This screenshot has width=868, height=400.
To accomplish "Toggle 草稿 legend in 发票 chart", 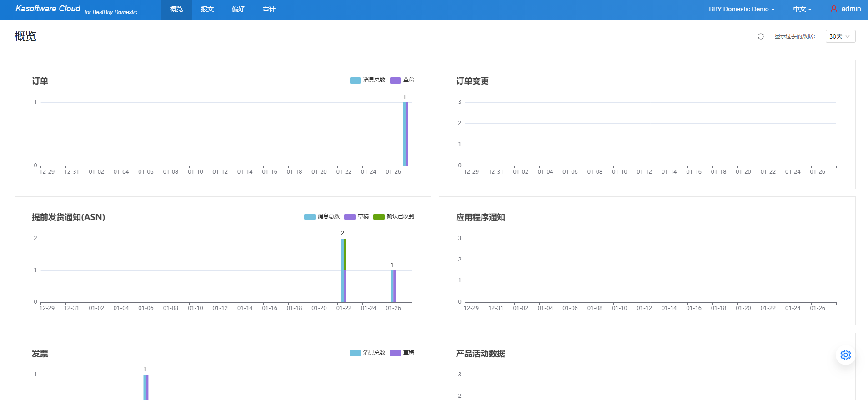I will (402, 353).
